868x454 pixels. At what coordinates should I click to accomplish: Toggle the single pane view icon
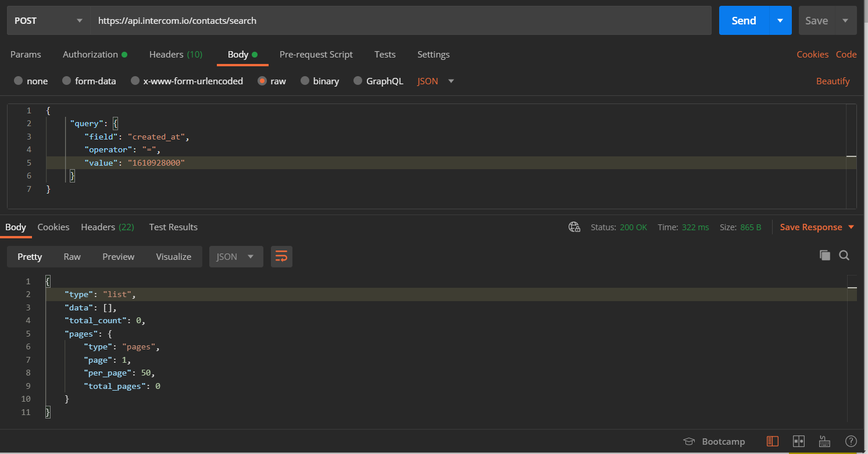773,441
